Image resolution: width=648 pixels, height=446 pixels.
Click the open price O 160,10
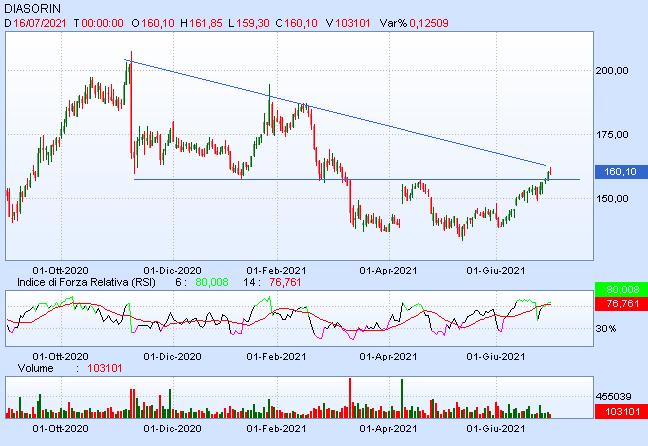[x=153, y=23]
